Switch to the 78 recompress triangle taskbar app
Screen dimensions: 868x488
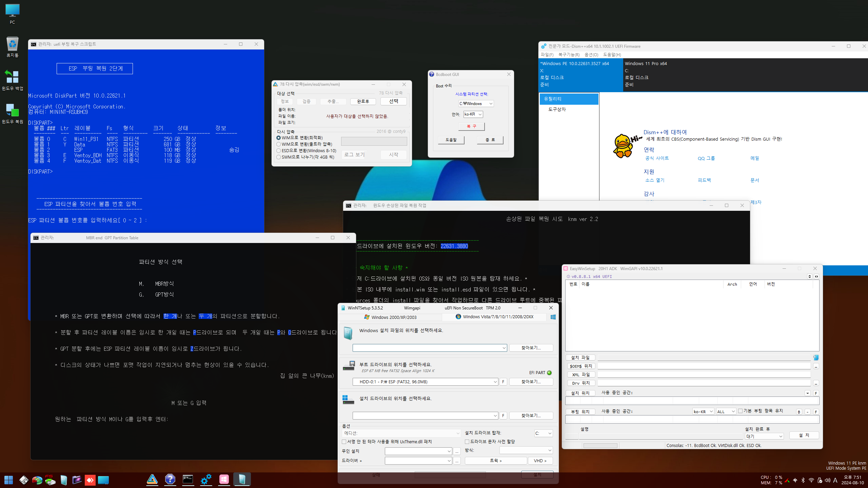(x=152, y=479)
